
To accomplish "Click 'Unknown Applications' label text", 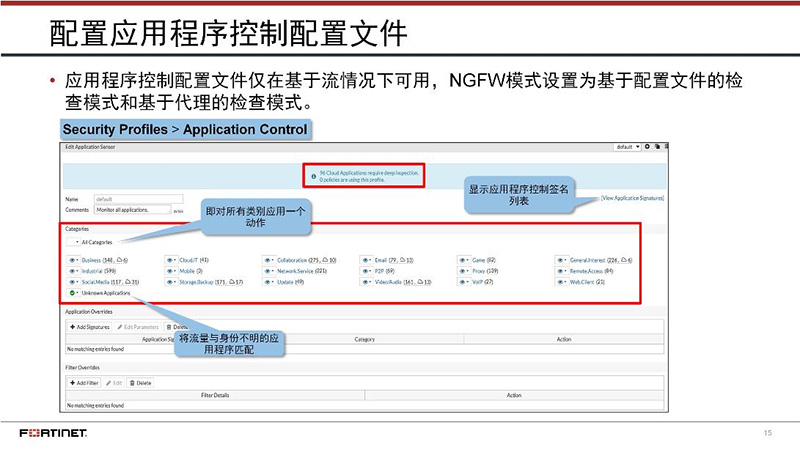I will point(106,293).
